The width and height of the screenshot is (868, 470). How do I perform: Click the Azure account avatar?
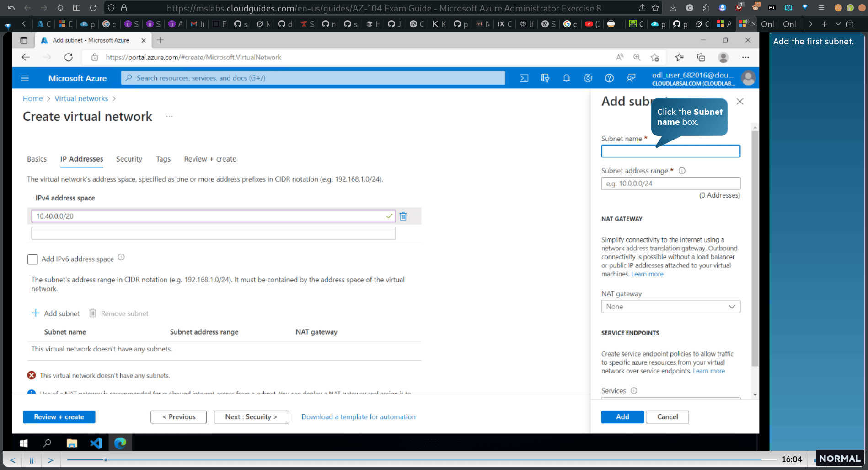point(748,78)
